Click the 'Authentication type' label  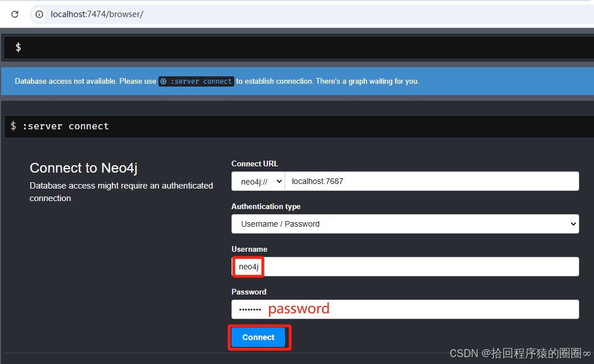266,207
